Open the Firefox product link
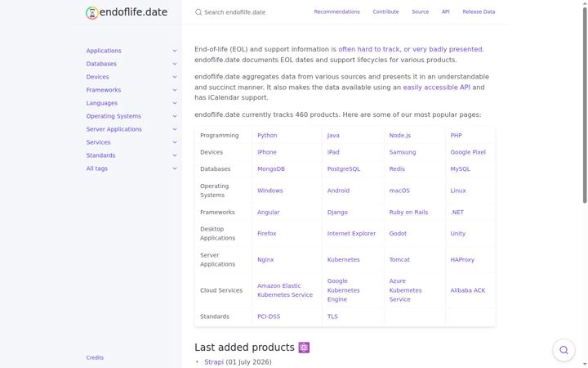This screenshot has height=368, width=588. coord(266,234)
